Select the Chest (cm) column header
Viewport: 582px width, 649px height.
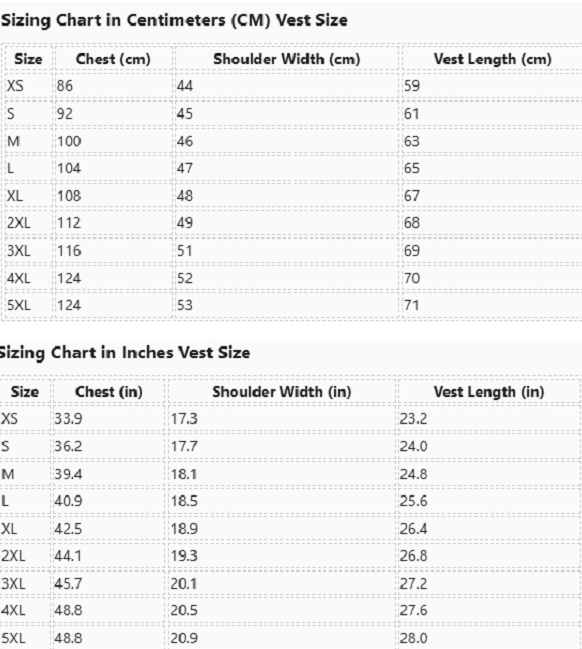113,59
